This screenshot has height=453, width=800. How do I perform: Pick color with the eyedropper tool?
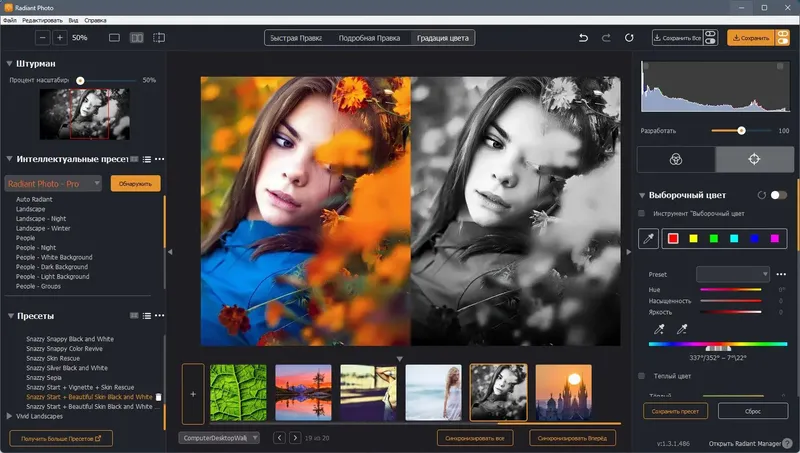tap(648, 238)
